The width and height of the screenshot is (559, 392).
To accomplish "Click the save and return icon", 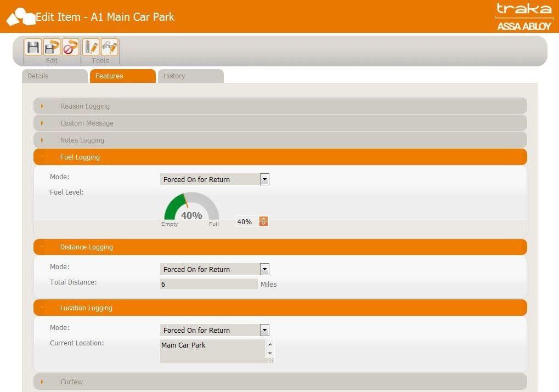I will click(x=52, y=47).
